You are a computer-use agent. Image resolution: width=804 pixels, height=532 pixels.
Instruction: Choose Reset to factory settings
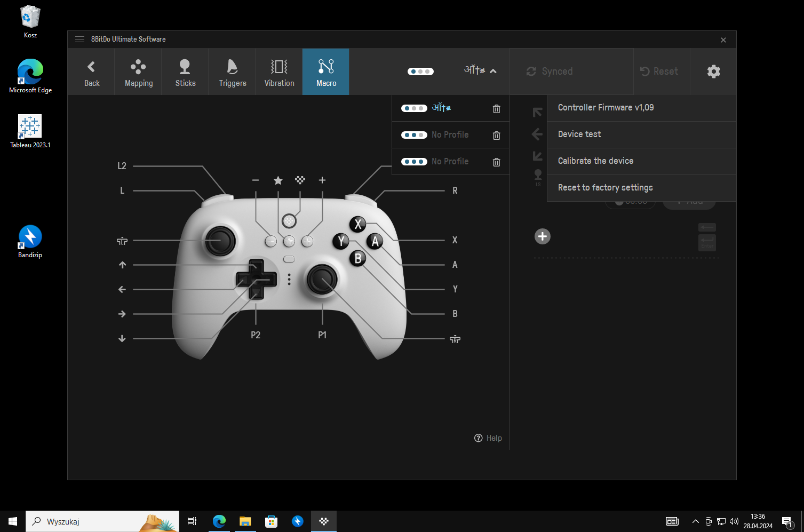(642, 188)
